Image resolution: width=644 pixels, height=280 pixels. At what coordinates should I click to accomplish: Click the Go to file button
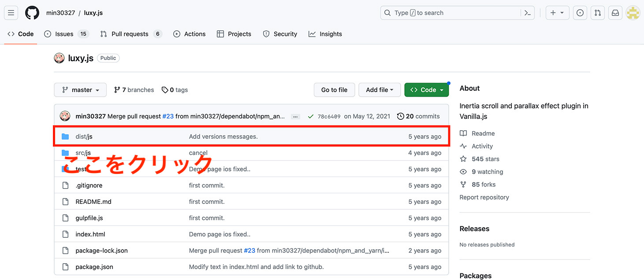tap(334, 90)
